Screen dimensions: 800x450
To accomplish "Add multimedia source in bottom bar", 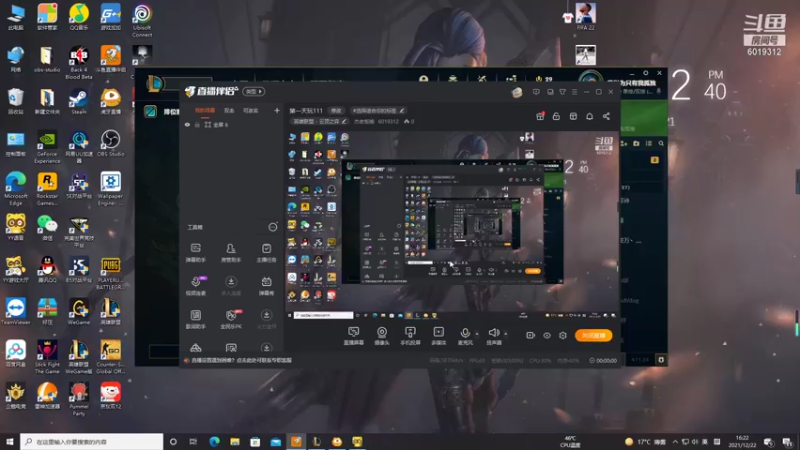I will 438,336.
